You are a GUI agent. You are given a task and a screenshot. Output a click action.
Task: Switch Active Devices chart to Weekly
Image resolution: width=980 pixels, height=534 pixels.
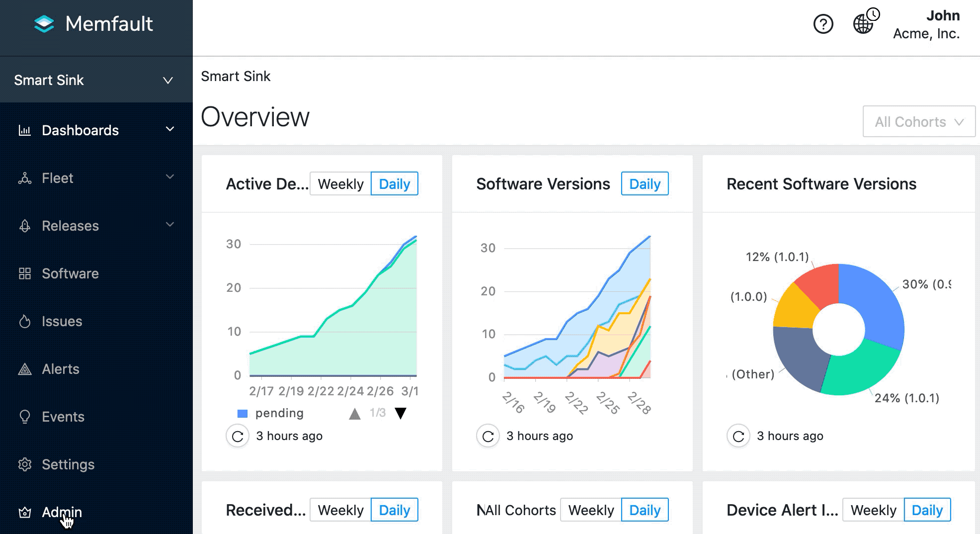tap(340, 184)
